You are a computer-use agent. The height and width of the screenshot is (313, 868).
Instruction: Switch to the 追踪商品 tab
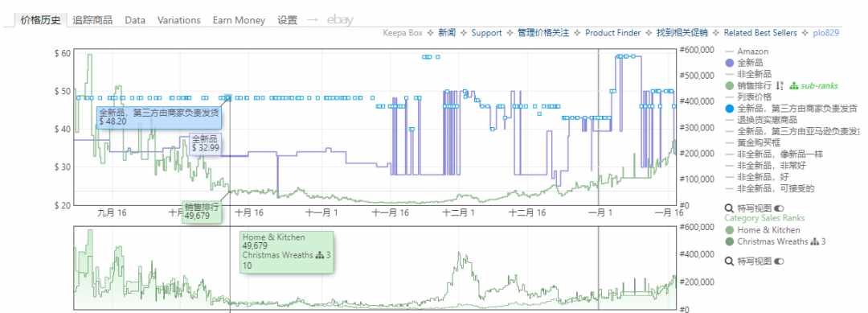pyautogui.click(x=92, y=20)
